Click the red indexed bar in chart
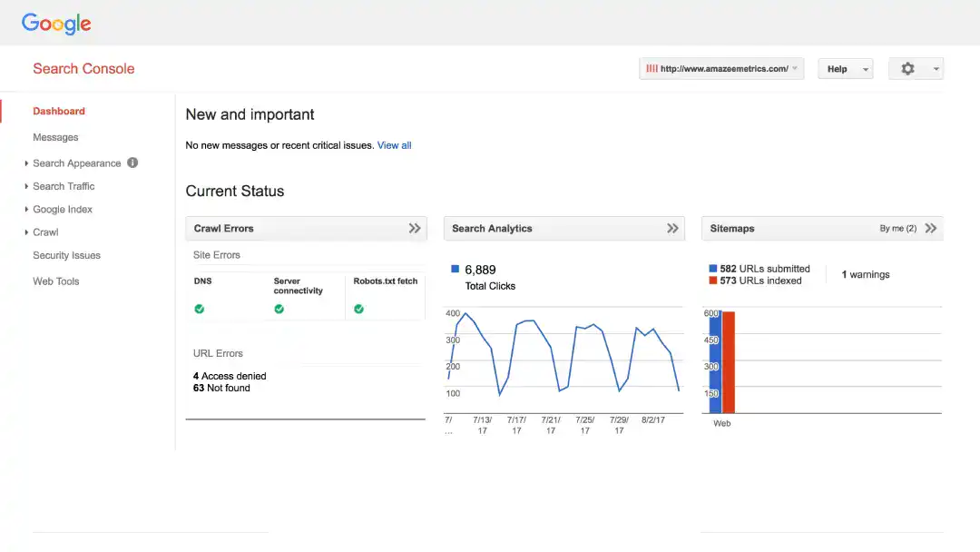The image size is (980, 552). 728,362
